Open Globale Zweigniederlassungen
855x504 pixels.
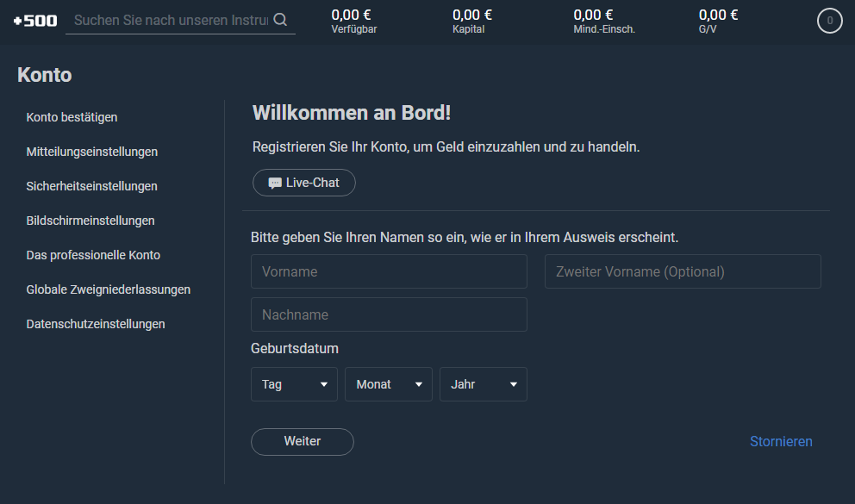point(109,289)
